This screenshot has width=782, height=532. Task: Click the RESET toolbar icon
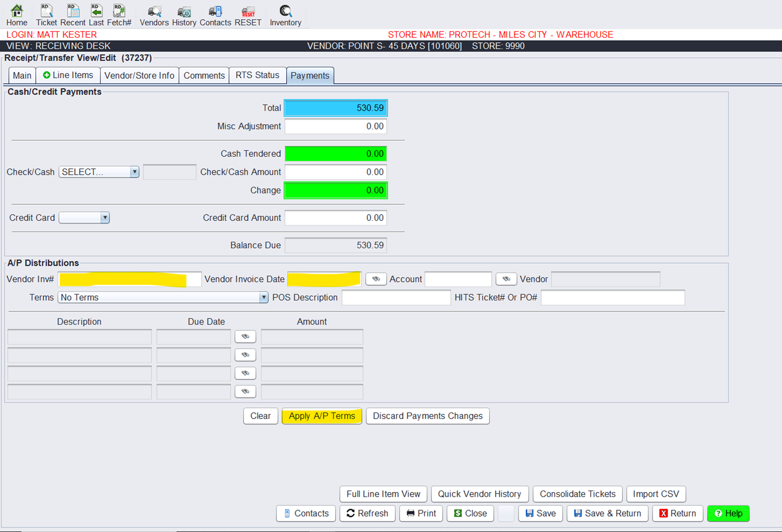click(248, 15)
